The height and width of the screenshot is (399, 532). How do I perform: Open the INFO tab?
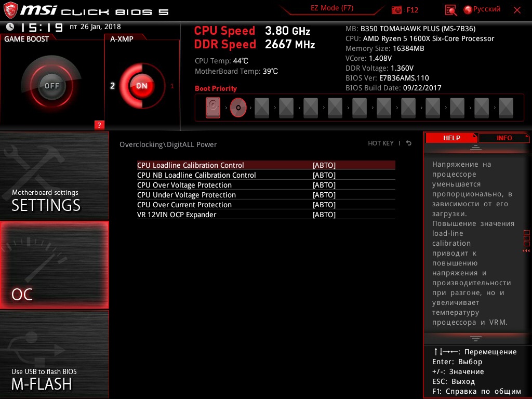[504, 138]
